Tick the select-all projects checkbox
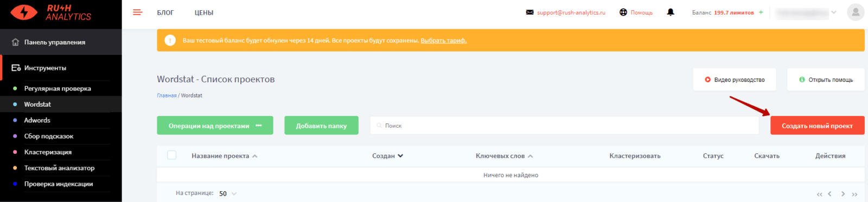The height and width of the screenshot is (202, 868). point(172,155)
